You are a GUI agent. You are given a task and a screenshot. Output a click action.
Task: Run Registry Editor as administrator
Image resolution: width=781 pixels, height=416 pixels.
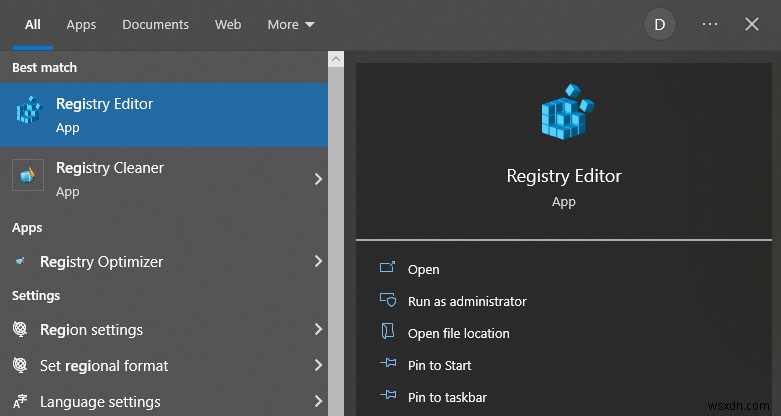pyautogui.click(x=466, y=301)
